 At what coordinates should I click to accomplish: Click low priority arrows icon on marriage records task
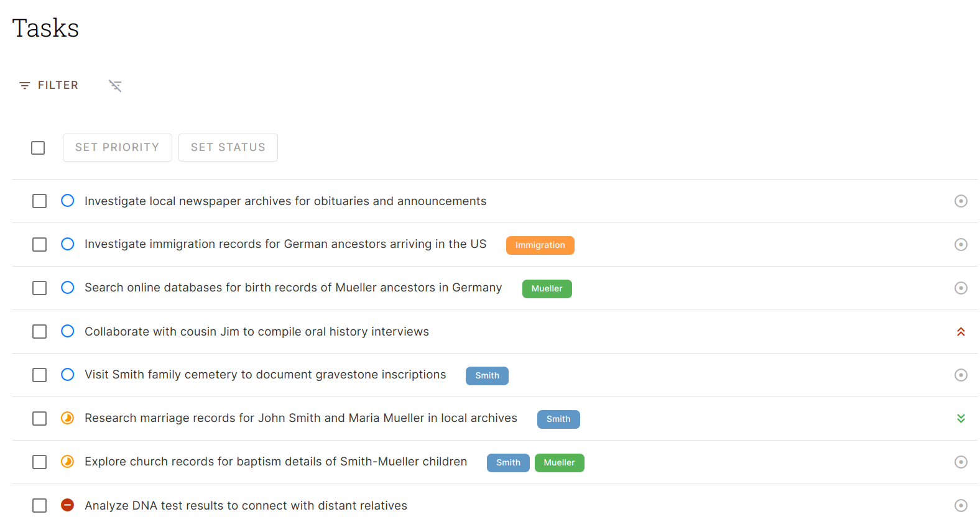click(961, 418)
